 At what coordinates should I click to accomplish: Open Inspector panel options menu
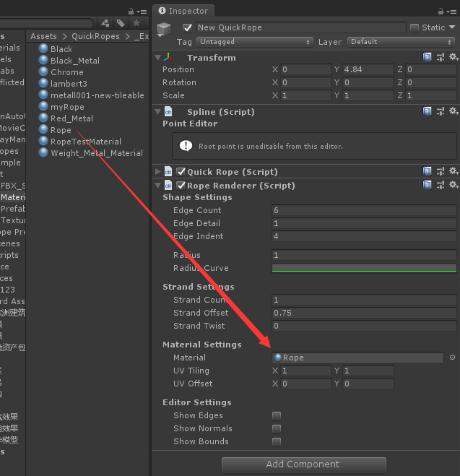click(451, 12)
